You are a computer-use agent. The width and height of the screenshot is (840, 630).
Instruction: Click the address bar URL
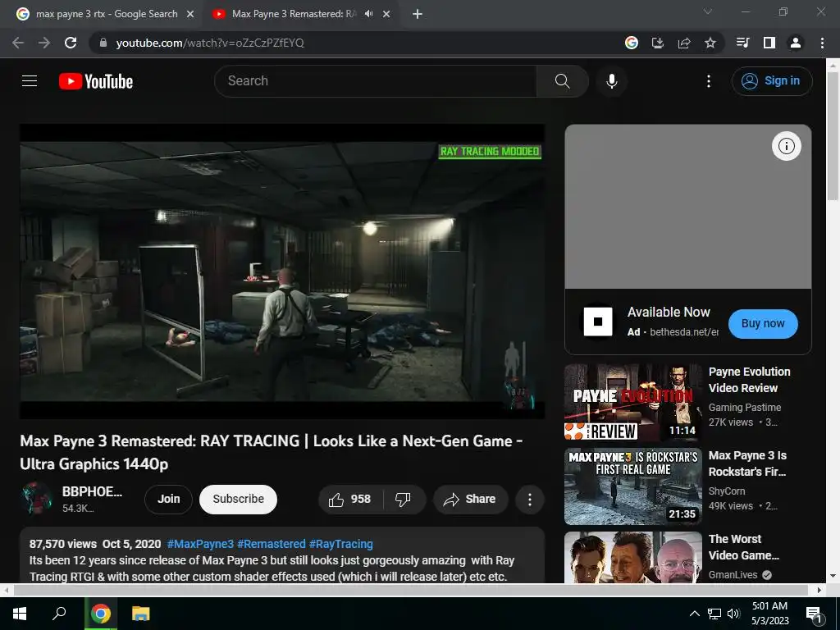[x=210, y=43]
